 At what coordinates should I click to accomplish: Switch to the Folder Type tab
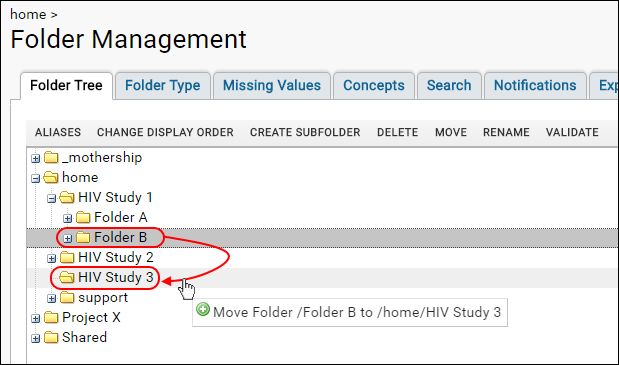point(163,86)
